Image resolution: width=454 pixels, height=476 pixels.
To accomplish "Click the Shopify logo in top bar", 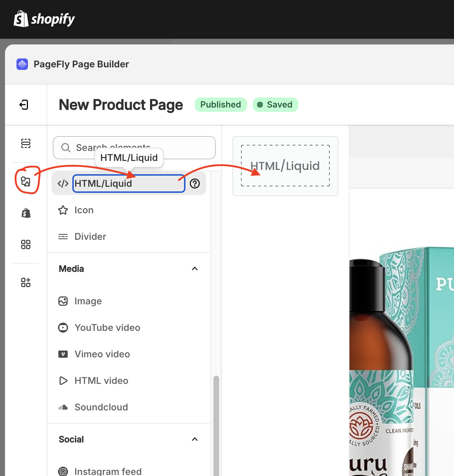I will (44, 19).
